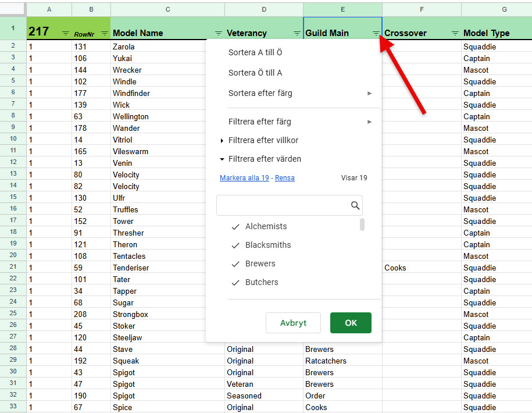532x413 pixels.
Task: Click Captain cell in Yukai row
Action: 497,58
